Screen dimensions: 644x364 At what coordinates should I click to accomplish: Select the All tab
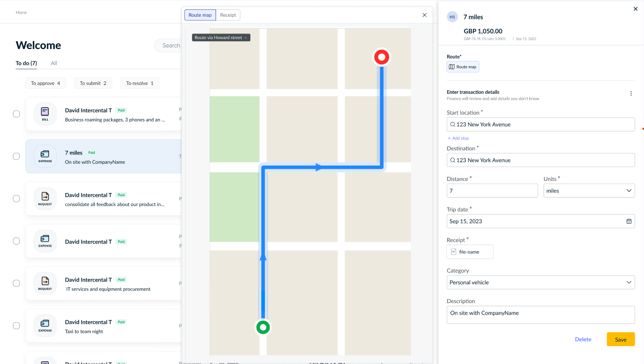click(x=54, y=63)
